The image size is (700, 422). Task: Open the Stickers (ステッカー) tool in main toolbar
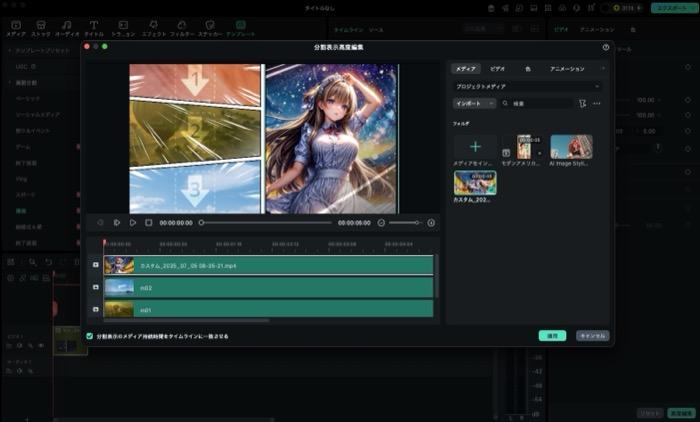click(x=210, y=29)
